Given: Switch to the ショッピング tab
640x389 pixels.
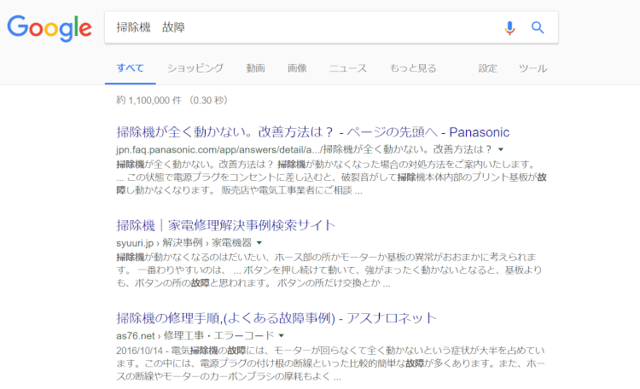Looking at the screenshot, I should [195, 68].
